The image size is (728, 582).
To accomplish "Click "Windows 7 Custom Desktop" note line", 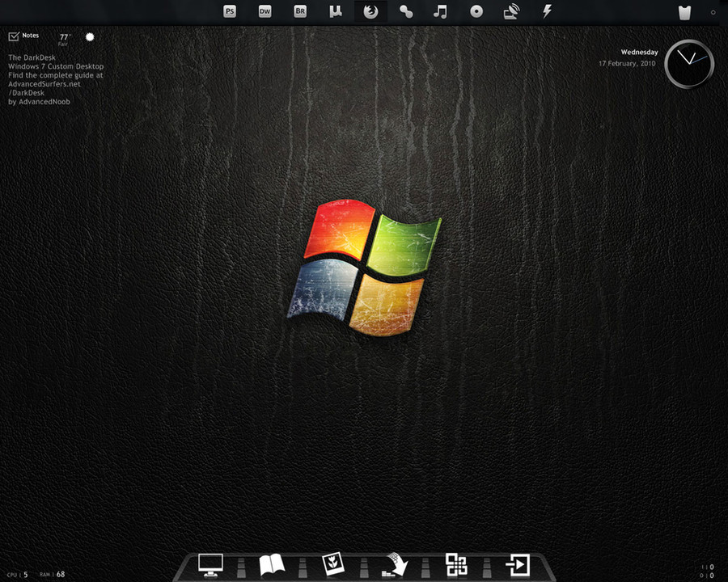I will tap(56, 66).
